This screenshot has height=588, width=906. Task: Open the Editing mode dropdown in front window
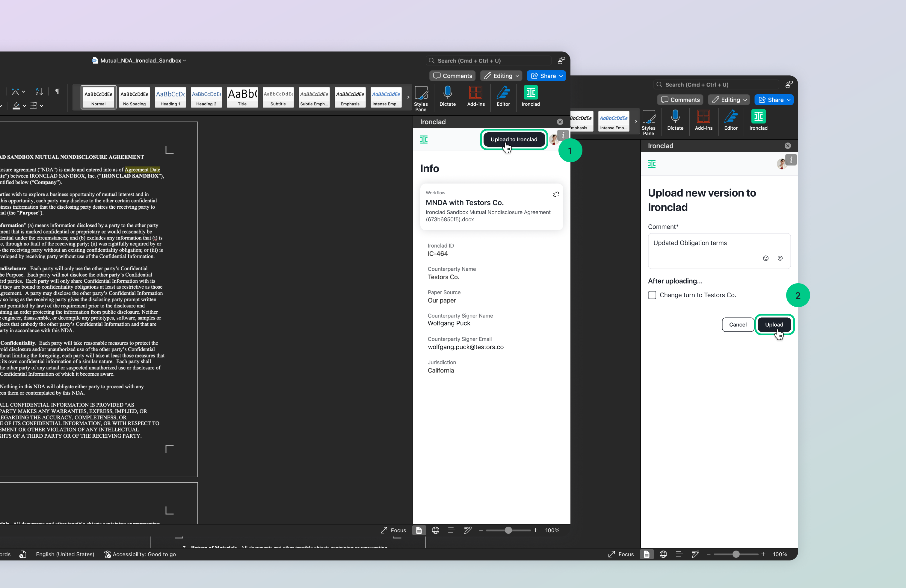click(501, 76)
